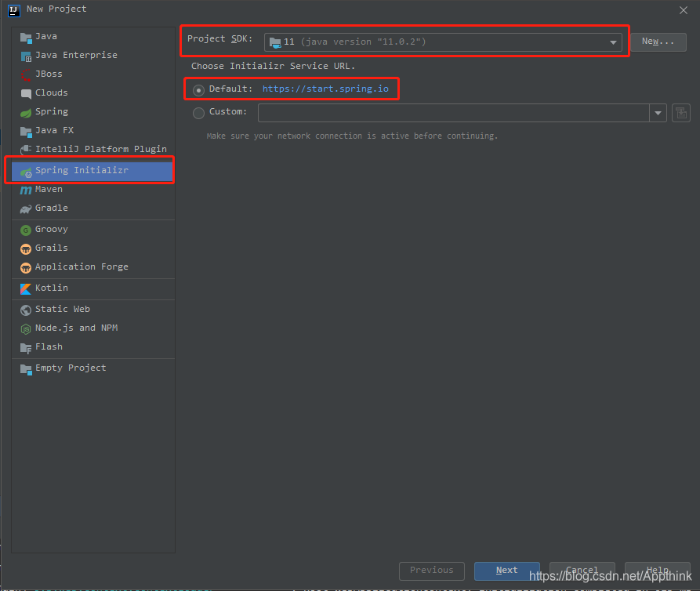Click the Next button

506,571
